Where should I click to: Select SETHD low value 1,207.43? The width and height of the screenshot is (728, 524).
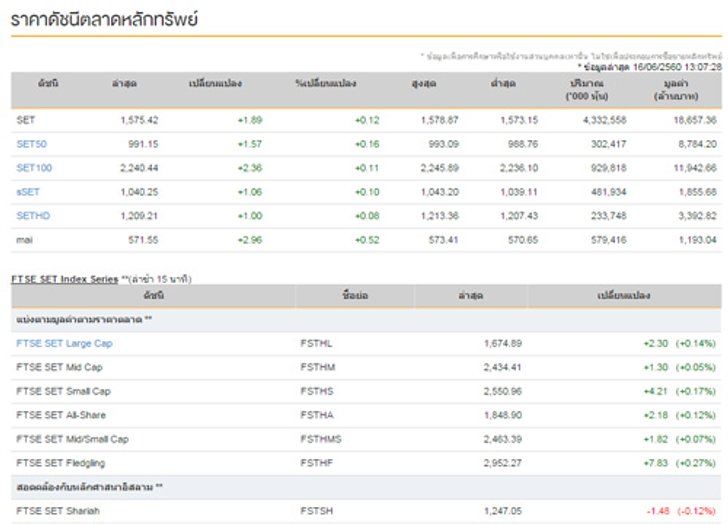[x=519, y=216]
